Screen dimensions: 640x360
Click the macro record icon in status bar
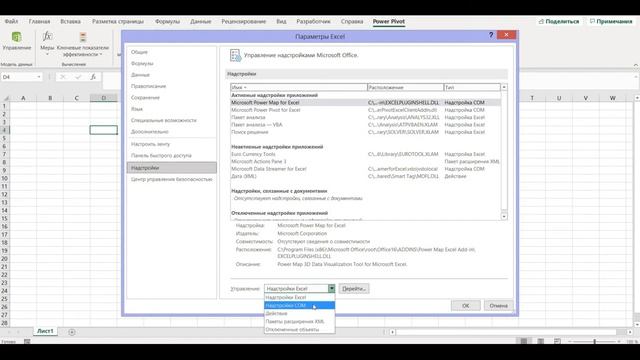[x=27, y=341]
